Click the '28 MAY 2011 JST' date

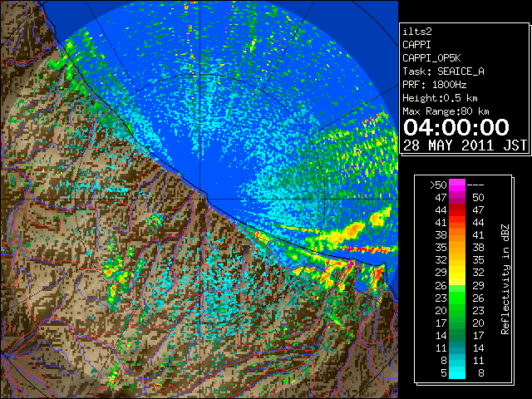click(x=465, y=145)
